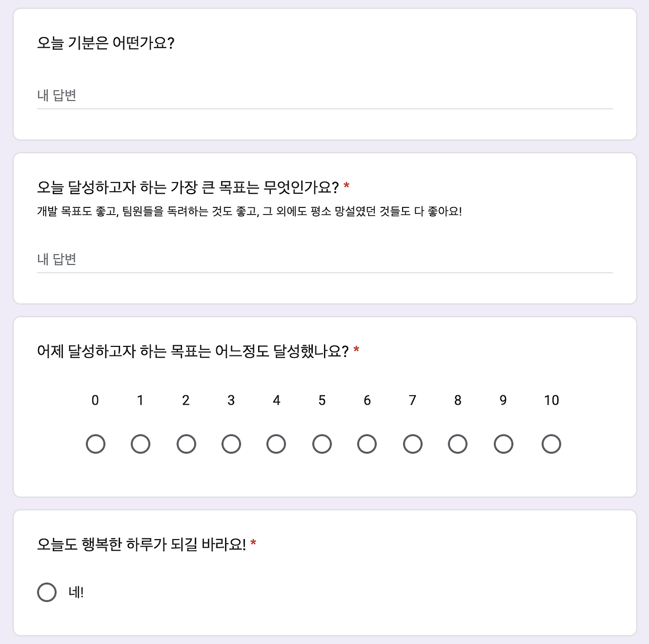
Task: Select rating 7 on the goal achievement scale
Action: (x=412, y=443)
